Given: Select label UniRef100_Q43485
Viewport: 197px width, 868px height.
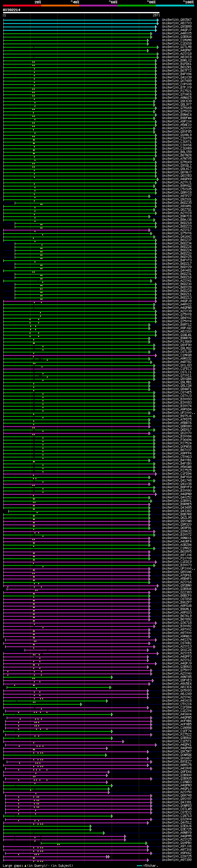Looking at the screenshot, I should [177, 507].
